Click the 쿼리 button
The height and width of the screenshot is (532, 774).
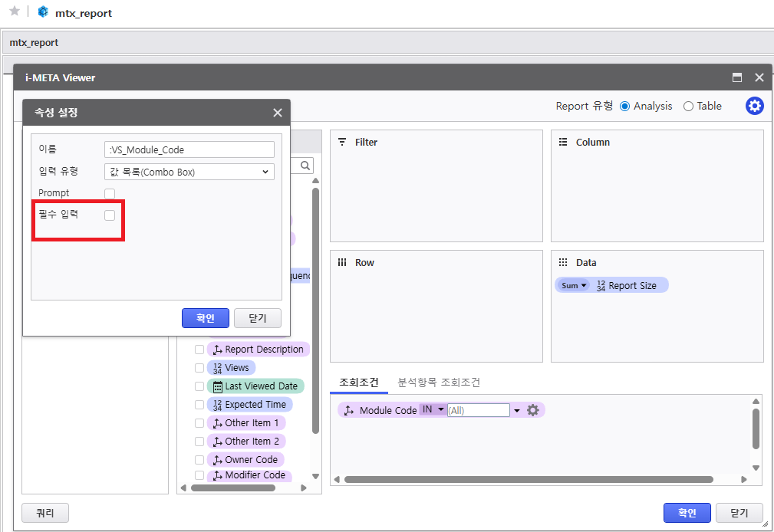(x=45, y=513)
